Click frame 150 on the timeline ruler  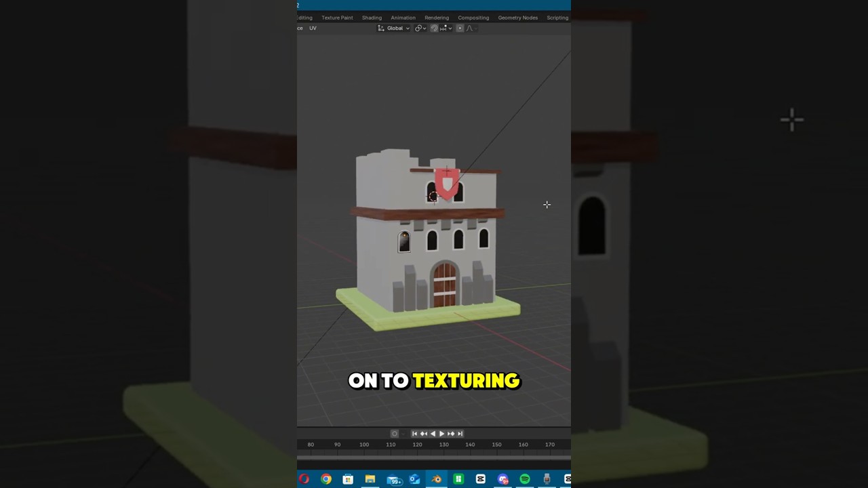[497, 445]
